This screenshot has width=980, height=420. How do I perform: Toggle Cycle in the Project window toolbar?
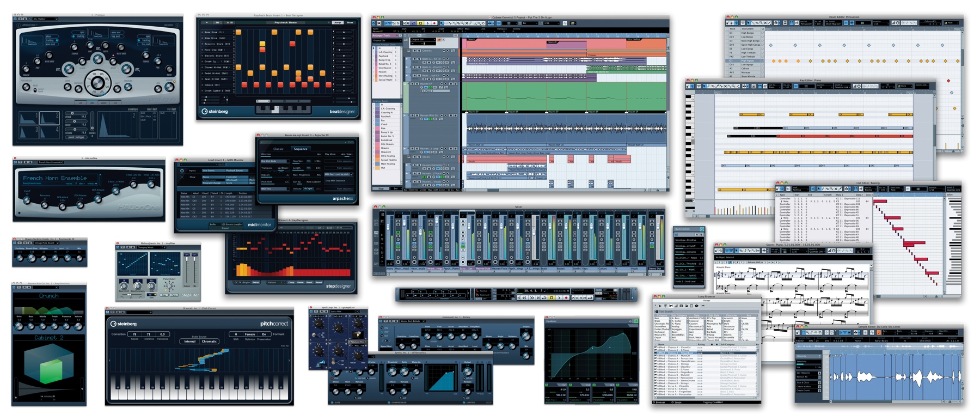(414, 23)
